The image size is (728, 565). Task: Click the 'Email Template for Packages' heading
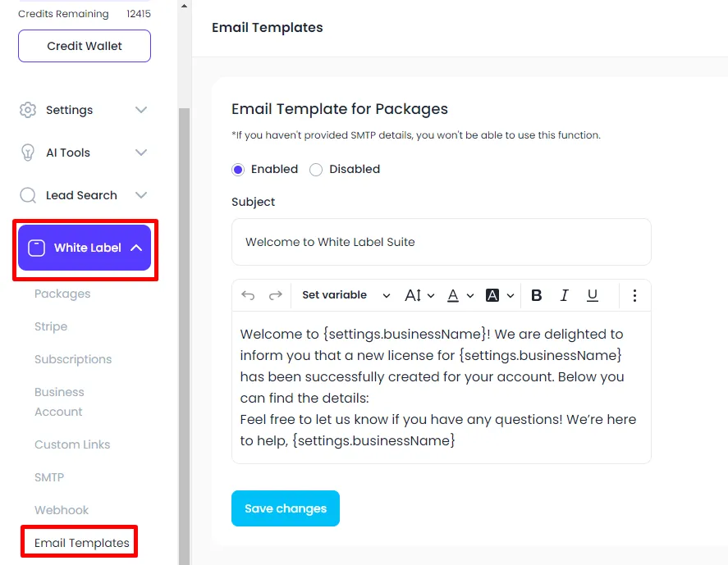340,109
